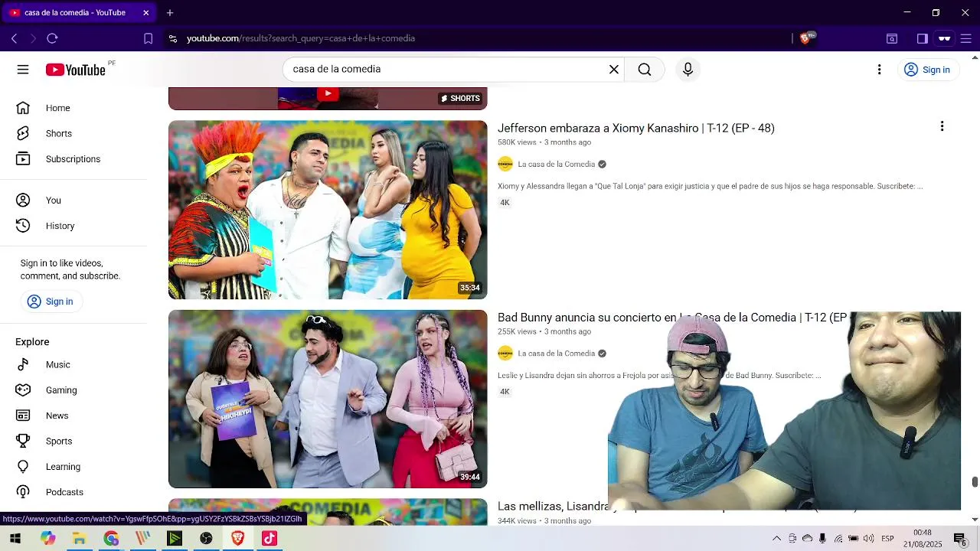Viewport: 980px width, 551px height.
Task: Open the Windows Start menu
Action: (15, 539)
